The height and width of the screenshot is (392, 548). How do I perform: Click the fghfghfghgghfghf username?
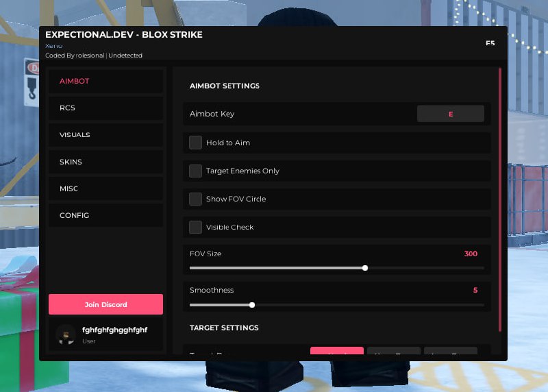[x=114, y=330]
